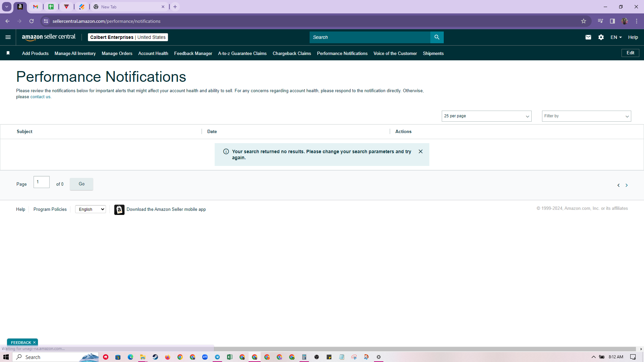This screenshot has height=362, width=644.
Task: Close the New Tab tab
Action: pyautogui.click(x=163, y=7)
